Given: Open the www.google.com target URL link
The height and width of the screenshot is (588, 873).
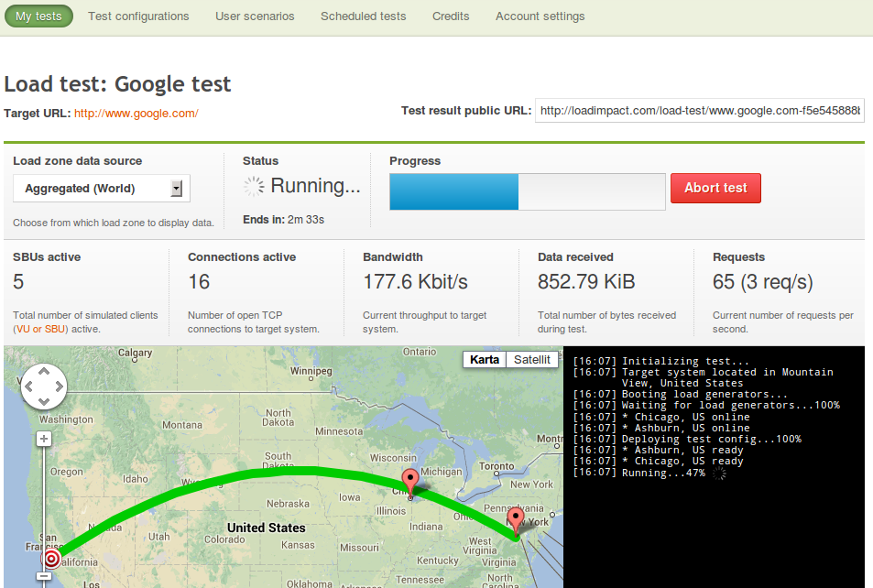Looking at the screenshot, I should (x=136, y=113).
